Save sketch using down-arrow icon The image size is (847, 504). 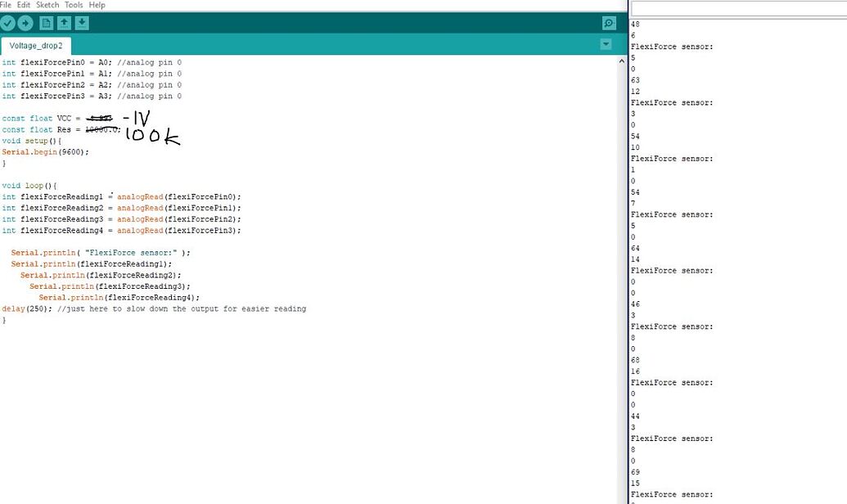(x=82, y=23)
